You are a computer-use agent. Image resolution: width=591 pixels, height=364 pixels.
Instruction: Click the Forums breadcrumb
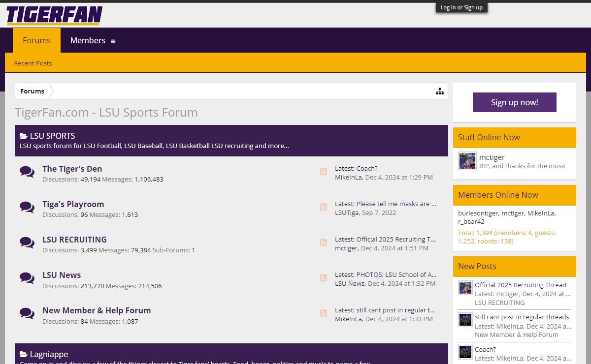[32, 91]
